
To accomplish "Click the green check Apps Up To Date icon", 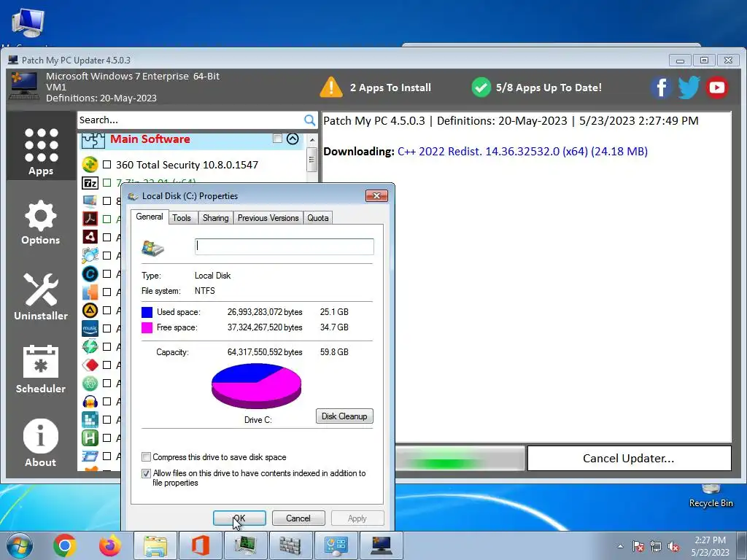I will point(481,87).
